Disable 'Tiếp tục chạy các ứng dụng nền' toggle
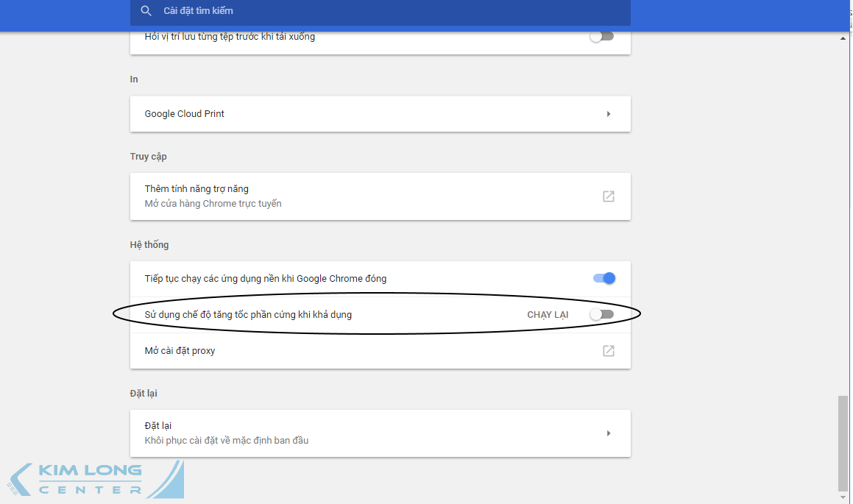This screenshot has height=504, width=853. coord(604,278)
